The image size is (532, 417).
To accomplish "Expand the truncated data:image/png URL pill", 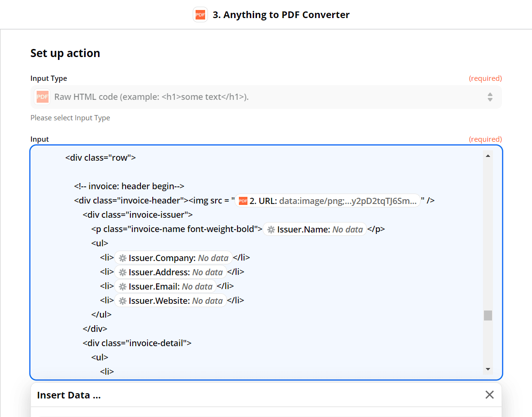I will coord(327,200).
